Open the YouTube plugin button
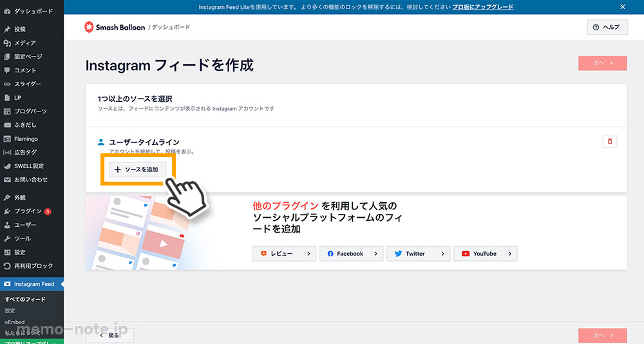 tap(485, 254)
